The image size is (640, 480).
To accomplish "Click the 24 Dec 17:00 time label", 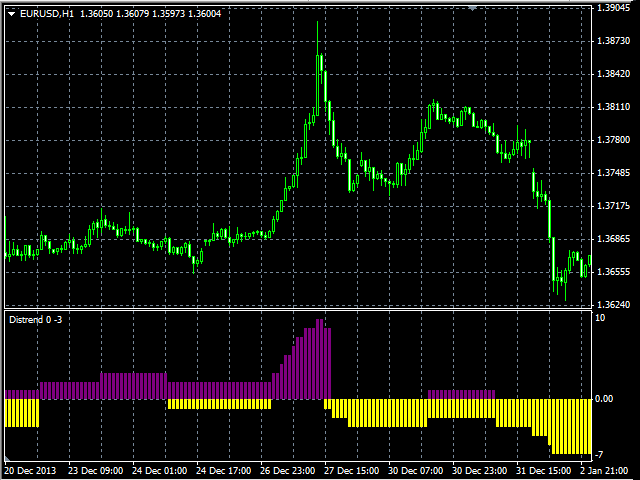I will pos(223,471).
